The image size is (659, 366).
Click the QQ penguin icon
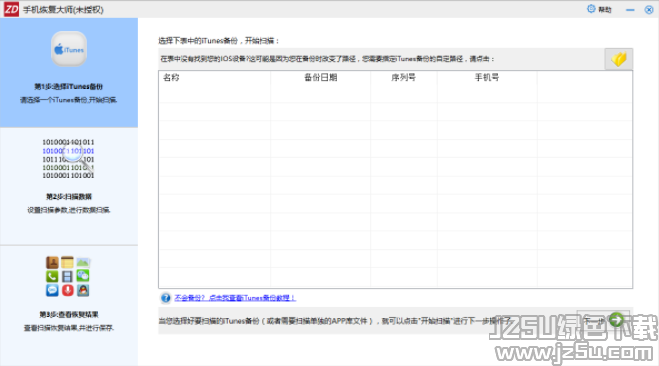point(83,290)
